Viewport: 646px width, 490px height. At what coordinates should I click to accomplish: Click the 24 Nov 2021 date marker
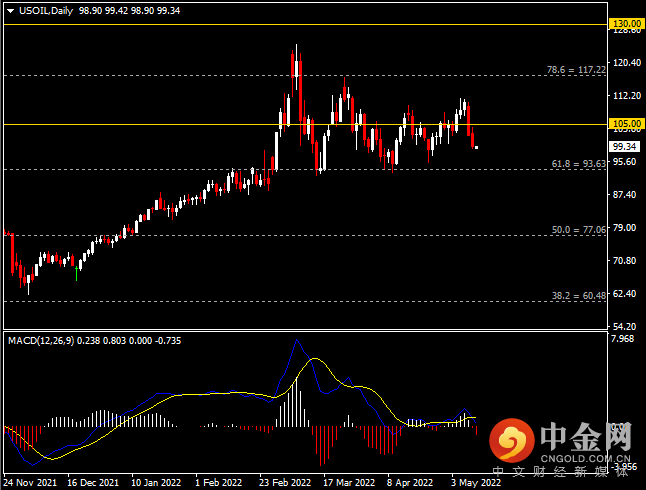31,480
